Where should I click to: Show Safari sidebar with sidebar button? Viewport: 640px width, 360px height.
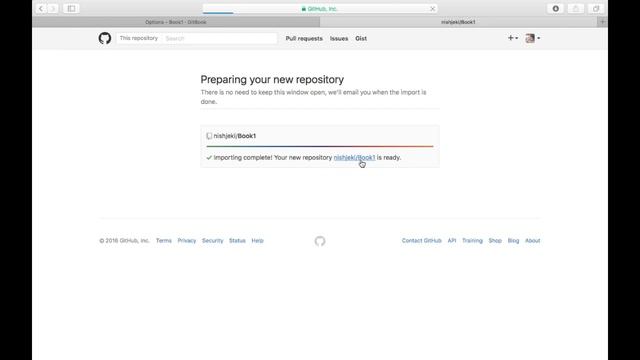coord(71,9)
